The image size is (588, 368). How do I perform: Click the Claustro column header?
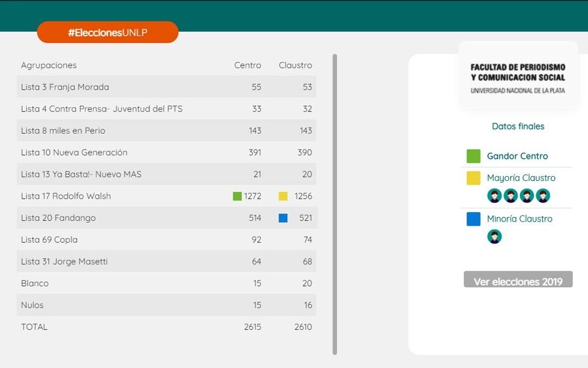click(x=295, y=66)
